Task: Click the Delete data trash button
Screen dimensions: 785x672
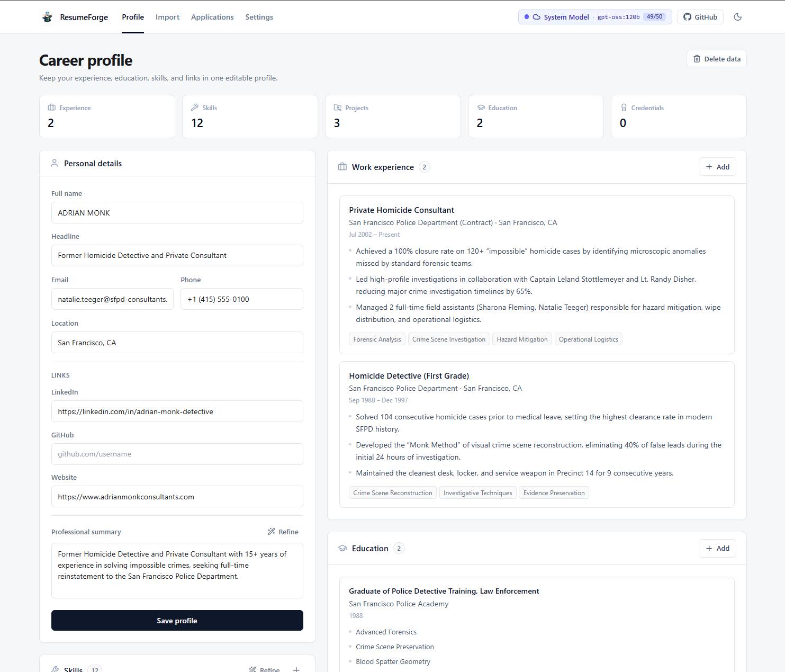Action: tap(716, 59)
